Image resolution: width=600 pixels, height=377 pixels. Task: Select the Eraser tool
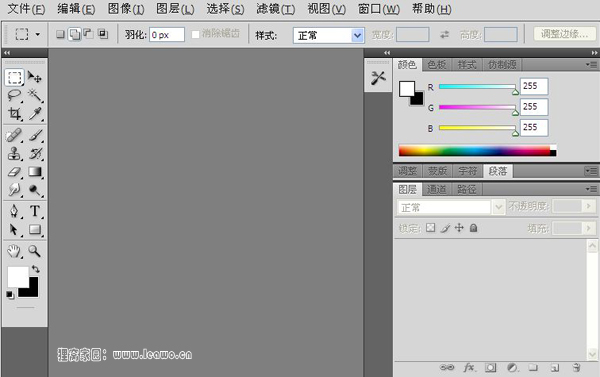14,172
